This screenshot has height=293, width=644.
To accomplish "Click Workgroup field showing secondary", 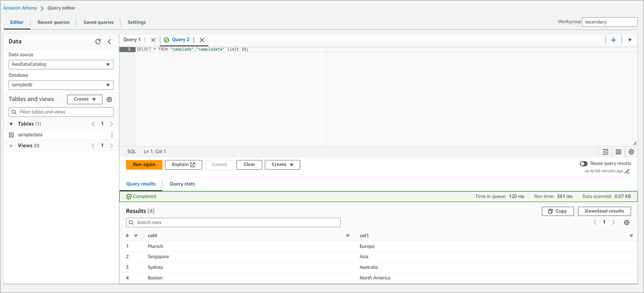I will [610, 22].
